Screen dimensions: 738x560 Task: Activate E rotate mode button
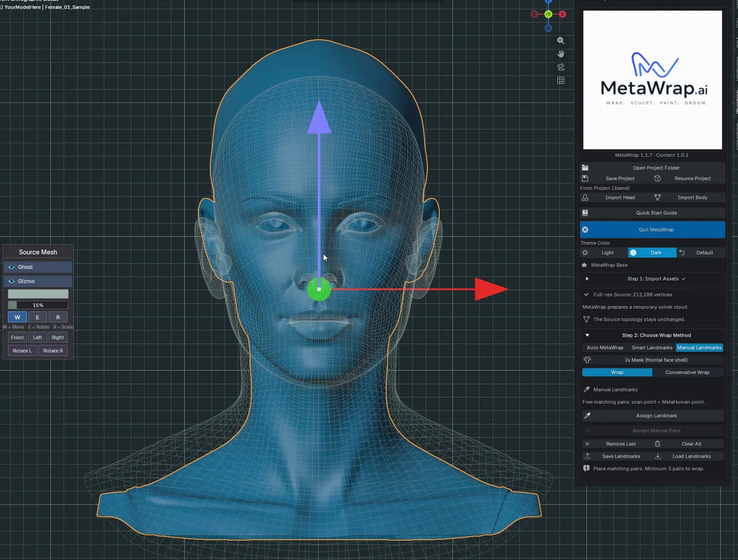click(37, 317)
